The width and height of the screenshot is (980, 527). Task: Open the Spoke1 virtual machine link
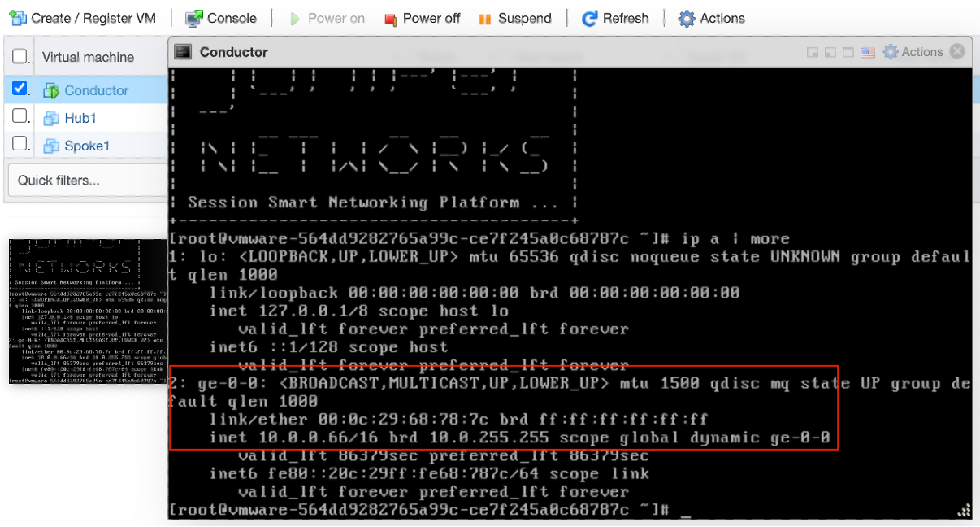click(x=87, y=146)
